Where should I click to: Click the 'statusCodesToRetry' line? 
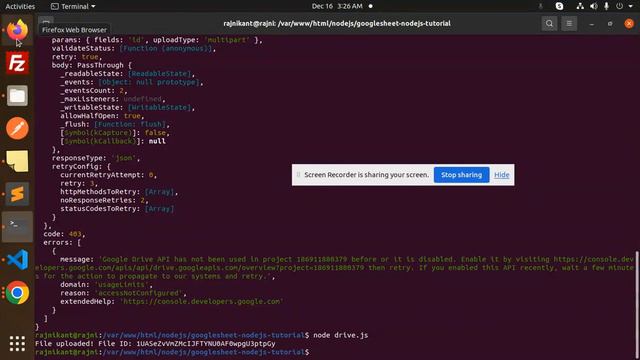[117, 209]
